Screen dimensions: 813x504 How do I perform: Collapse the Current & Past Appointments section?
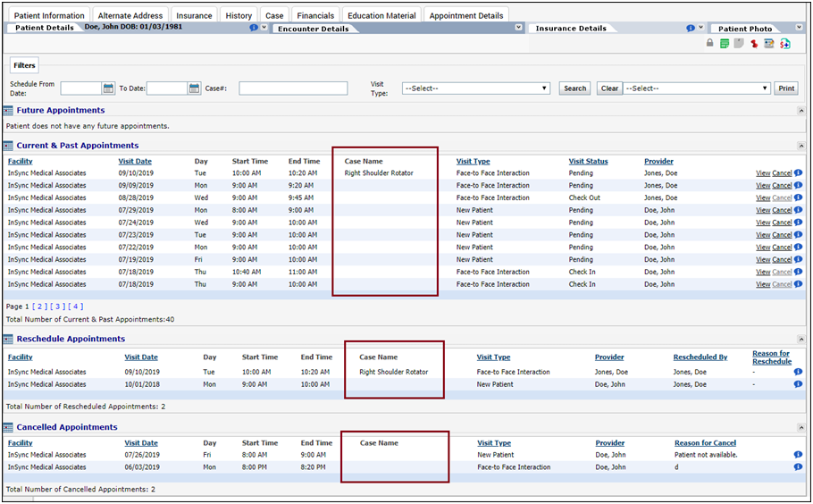[800, 146]
